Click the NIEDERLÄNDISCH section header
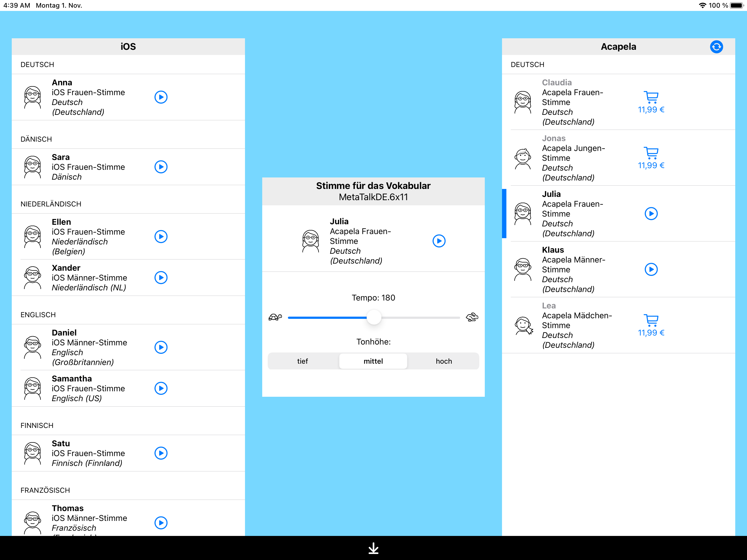 (51, 204)
